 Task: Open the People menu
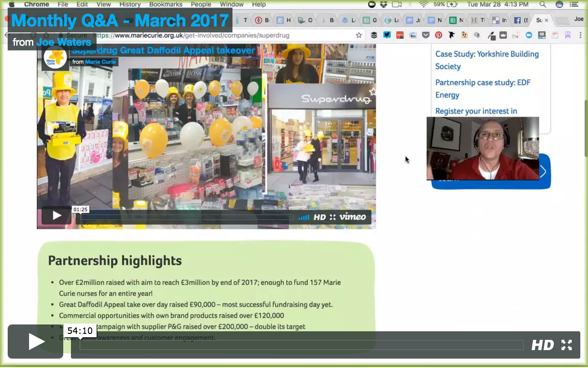pyautogui.click(x=201, y=4)
